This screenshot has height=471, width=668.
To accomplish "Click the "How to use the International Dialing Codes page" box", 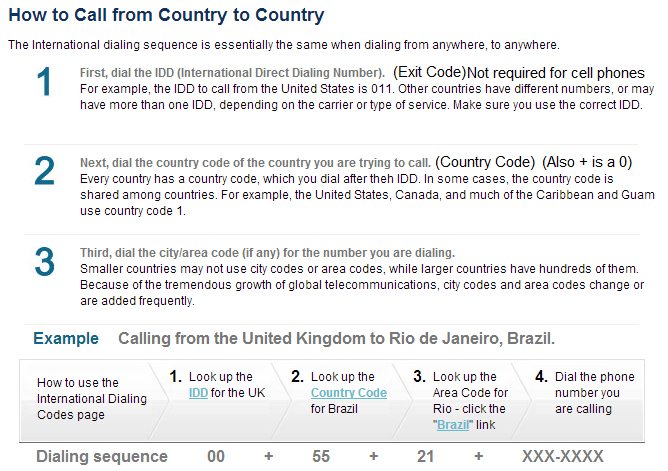I will [85, 398].
